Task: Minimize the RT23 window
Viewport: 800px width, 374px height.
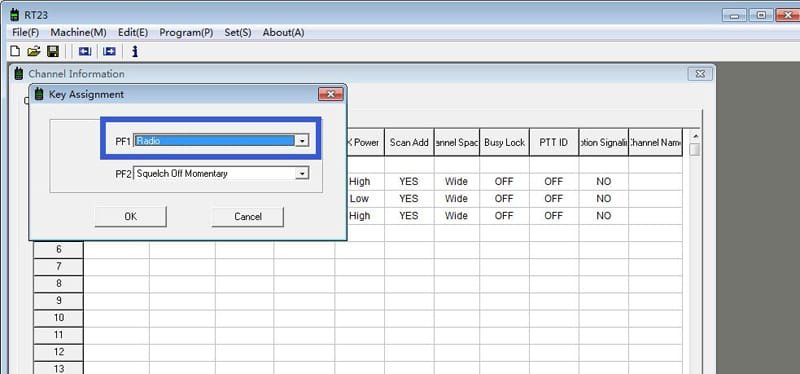Action: pos(734,15)
